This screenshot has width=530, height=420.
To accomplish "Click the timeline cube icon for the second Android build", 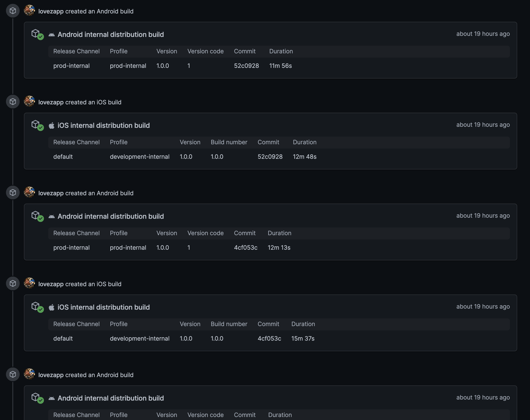I will [x=13, y=192].
